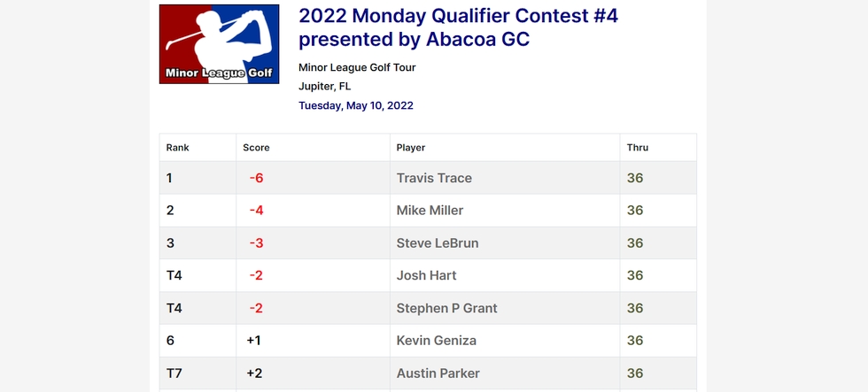The width and height of the screenshot is (868, 392).
Task: Click the Minor League Golf Tour text
Action: click(357, 67)
